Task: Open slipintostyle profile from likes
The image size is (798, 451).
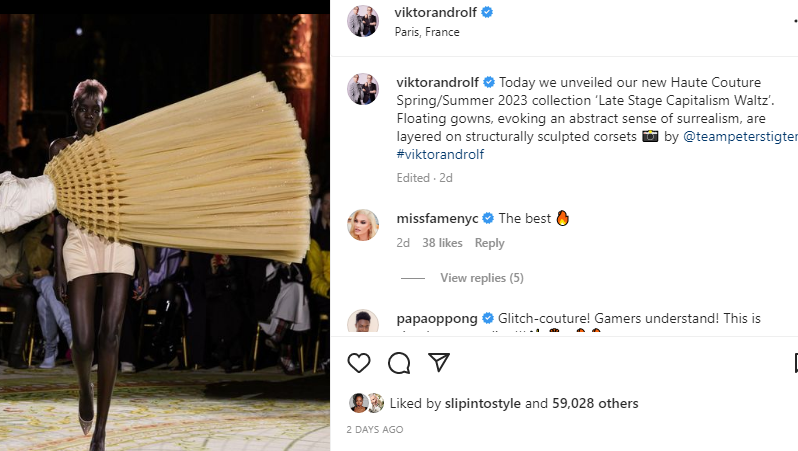Action: pyautogui.click(x=482, y=403)
